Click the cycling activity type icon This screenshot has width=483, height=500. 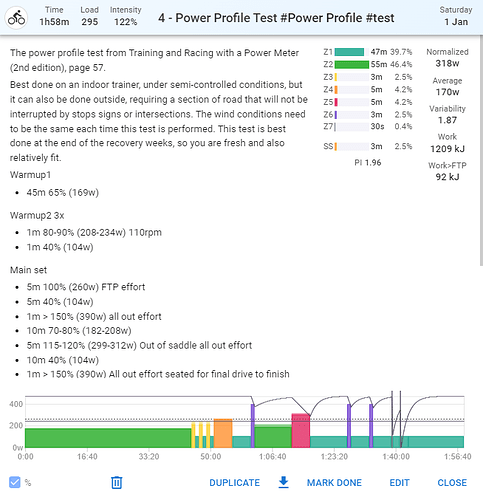coord(16,18)
